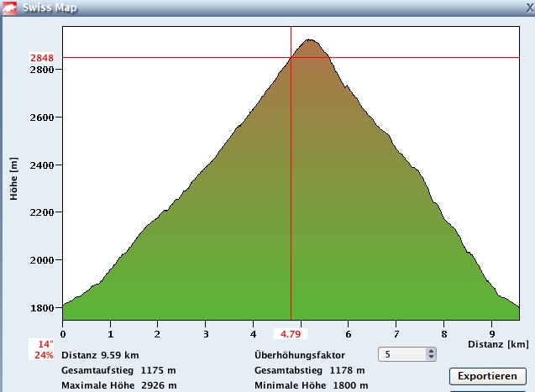Click the Swiss Map app icon in title bar
This screenshot has height=392, width=535.
click(9, 8)
